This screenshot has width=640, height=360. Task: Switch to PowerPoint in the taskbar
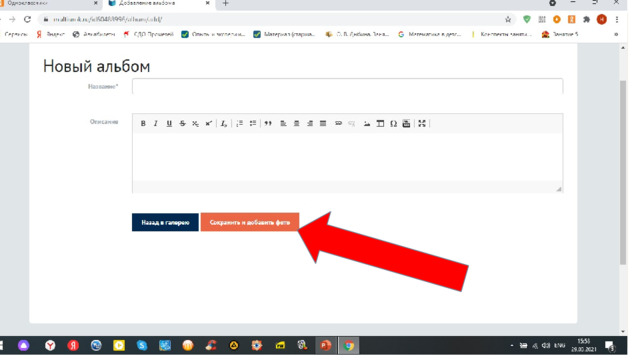tap(325, 346)
